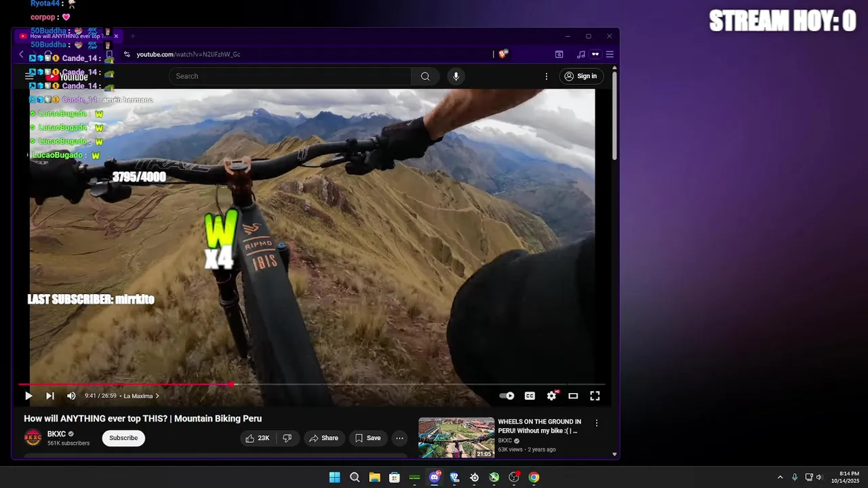
Task: Select the YouTube video browser tab
Action: (68, 36)
